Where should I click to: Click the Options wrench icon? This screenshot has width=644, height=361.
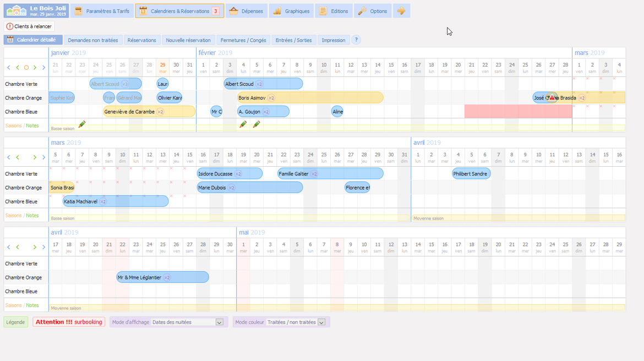373,11
